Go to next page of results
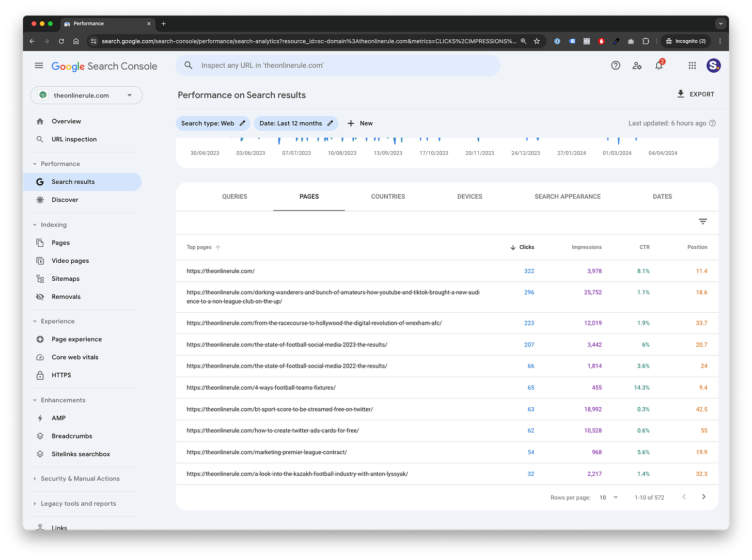The width and height of the screenshot is (752, 560). (x=703, y=497)
